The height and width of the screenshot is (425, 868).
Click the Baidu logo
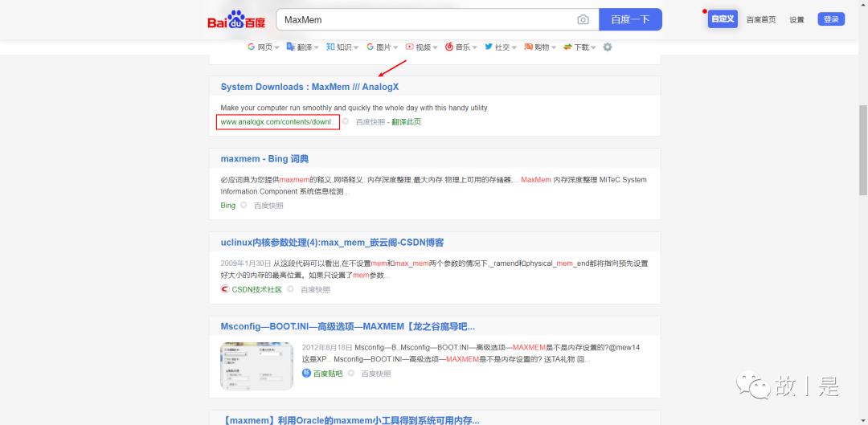coord(236,20)
